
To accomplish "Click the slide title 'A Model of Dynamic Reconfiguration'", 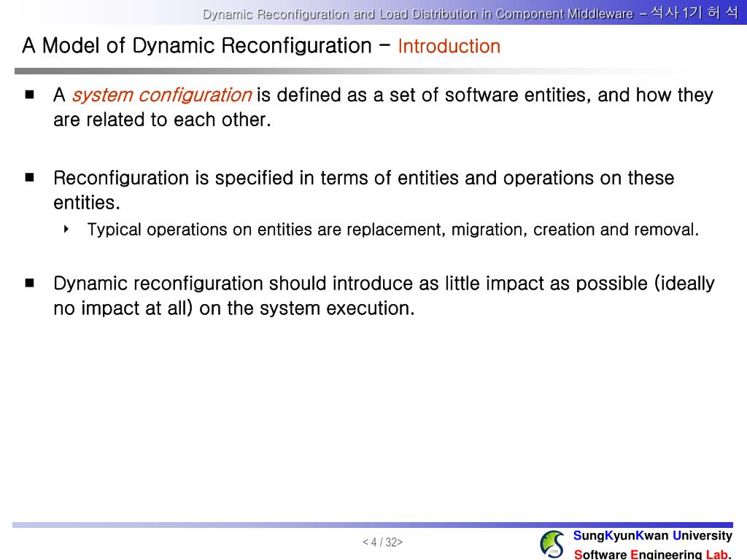I will click(x=197, y=46).
